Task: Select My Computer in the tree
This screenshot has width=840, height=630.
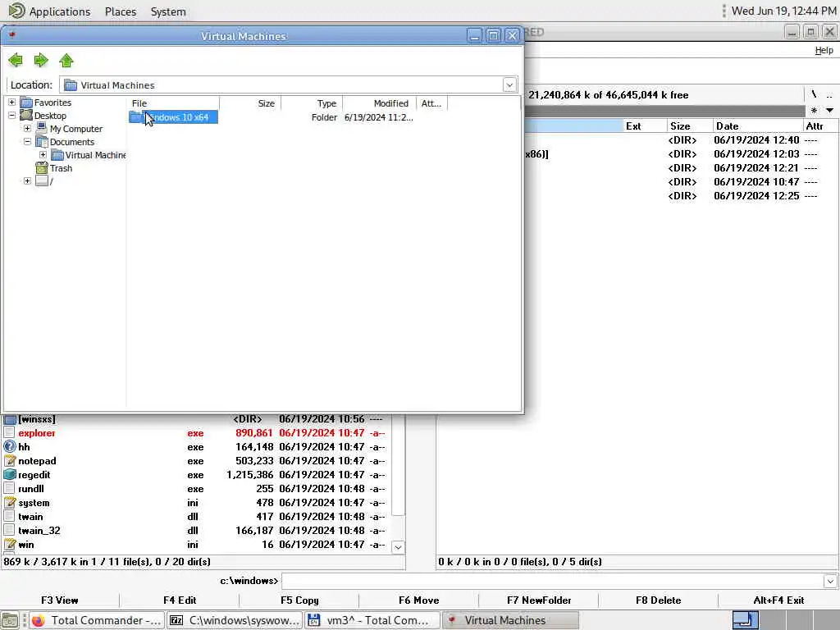Action: click(76, 129)
